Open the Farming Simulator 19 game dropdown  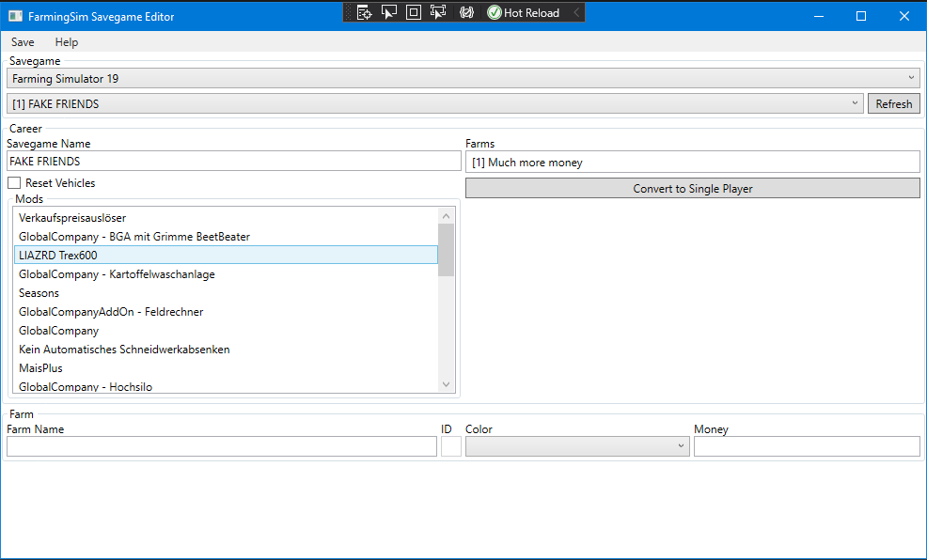coord(463,79)
